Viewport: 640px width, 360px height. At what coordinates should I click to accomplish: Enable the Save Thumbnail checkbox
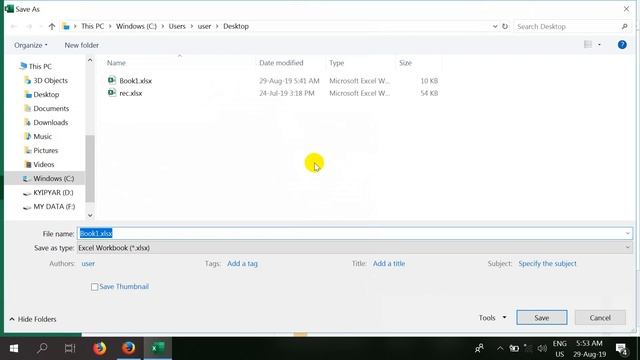coord(95,287)
